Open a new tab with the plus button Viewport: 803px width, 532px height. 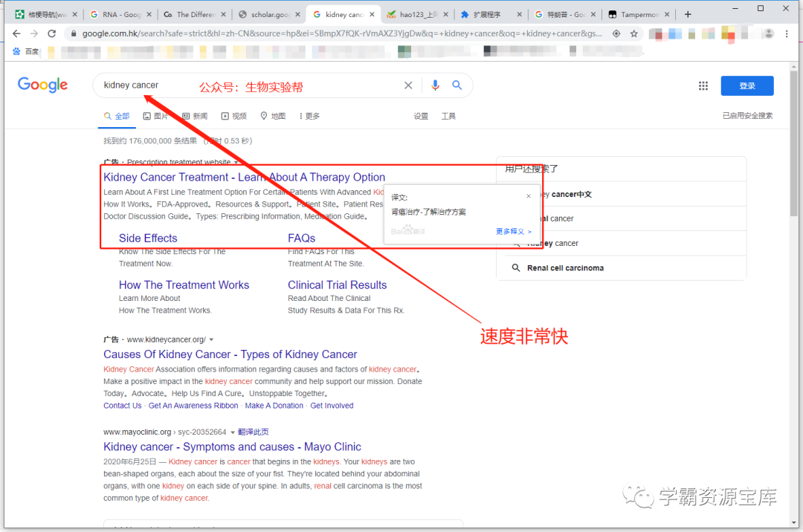click(x=688, y=14)
